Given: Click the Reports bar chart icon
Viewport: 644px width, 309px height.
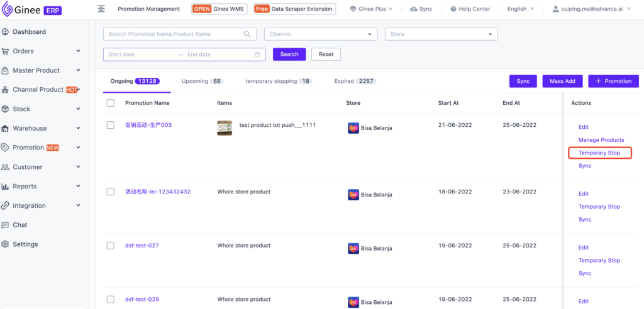Looking at the screenshot, I should tap(5, 187).
